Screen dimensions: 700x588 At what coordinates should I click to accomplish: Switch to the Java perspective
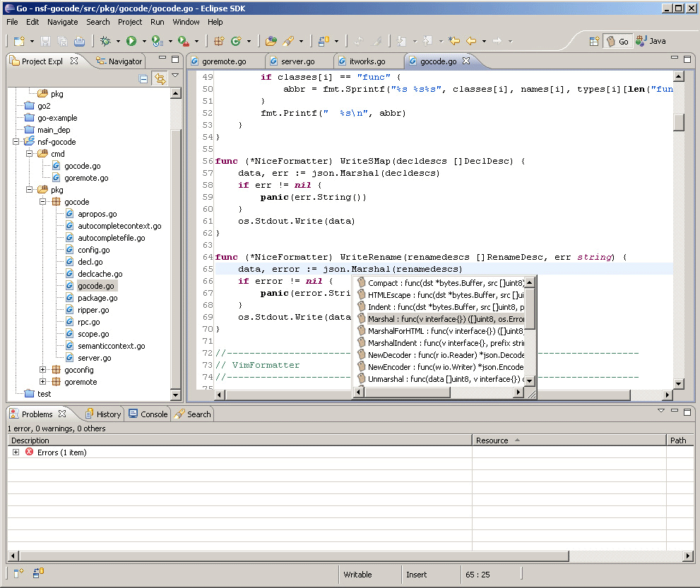tap(651, 42)
